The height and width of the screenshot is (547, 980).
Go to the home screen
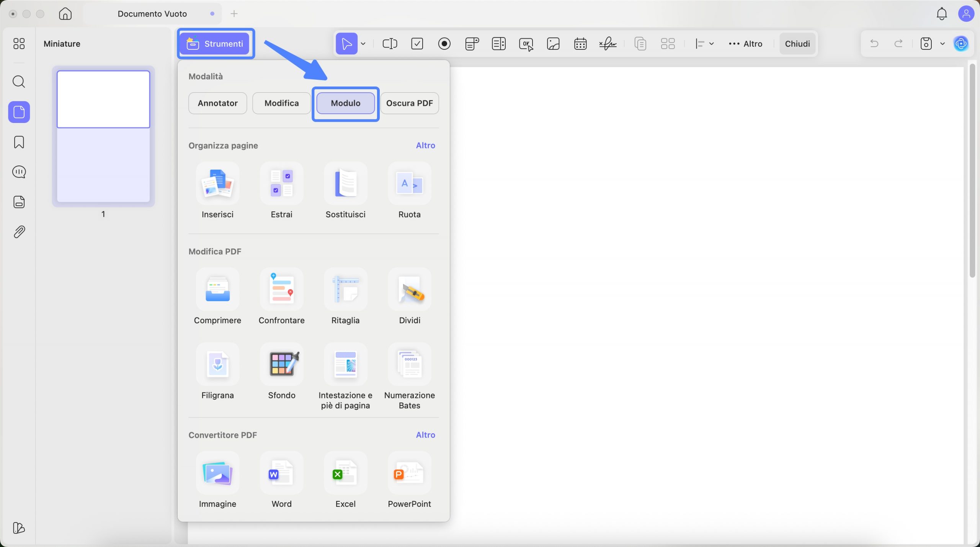point(65,14)
